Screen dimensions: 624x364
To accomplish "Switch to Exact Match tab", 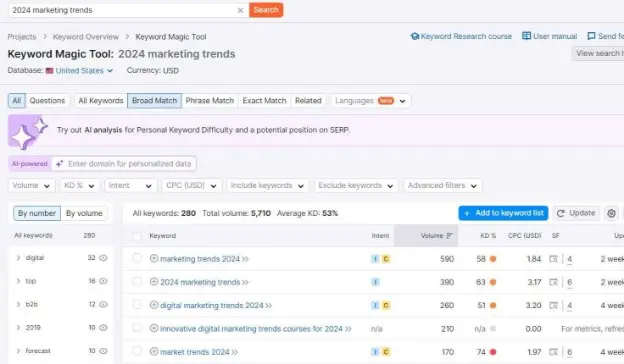I will point(264,101).
